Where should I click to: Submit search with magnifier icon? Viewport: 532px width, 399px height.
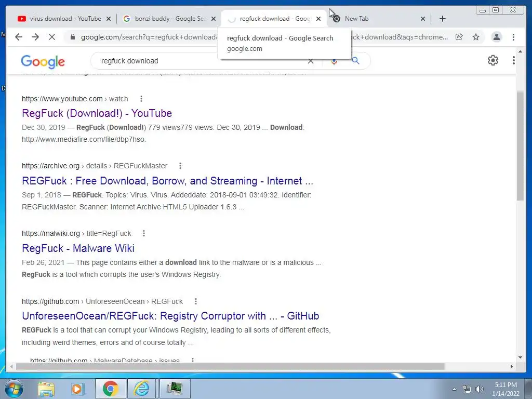[355, 61]
